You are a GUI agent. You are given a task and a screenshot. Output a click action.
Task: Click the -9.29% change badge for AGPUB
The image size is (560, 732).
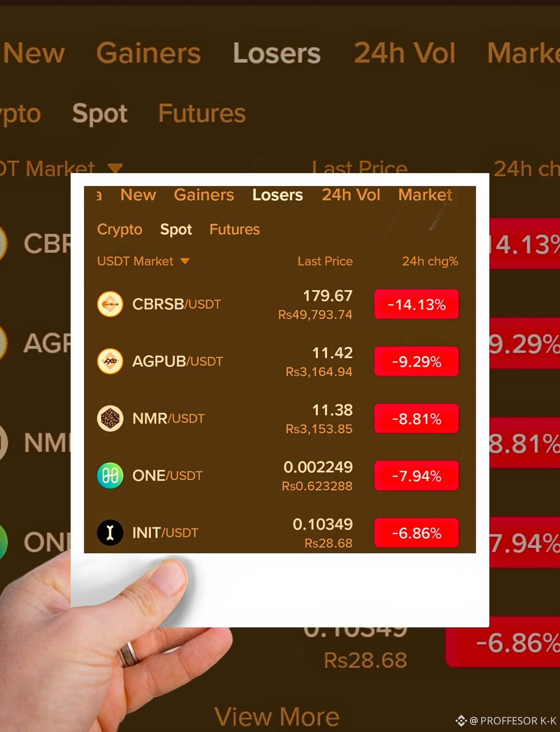(417, 361)
